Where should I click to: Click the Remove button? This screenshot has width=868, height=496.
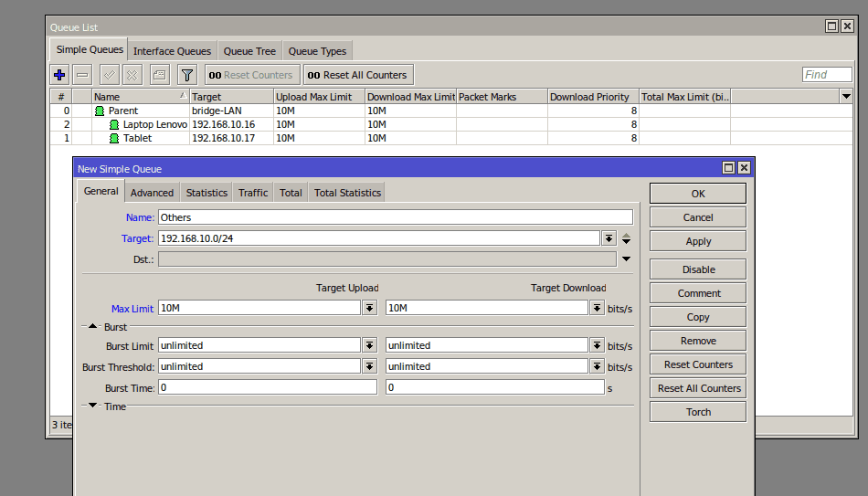click(697, 341)
